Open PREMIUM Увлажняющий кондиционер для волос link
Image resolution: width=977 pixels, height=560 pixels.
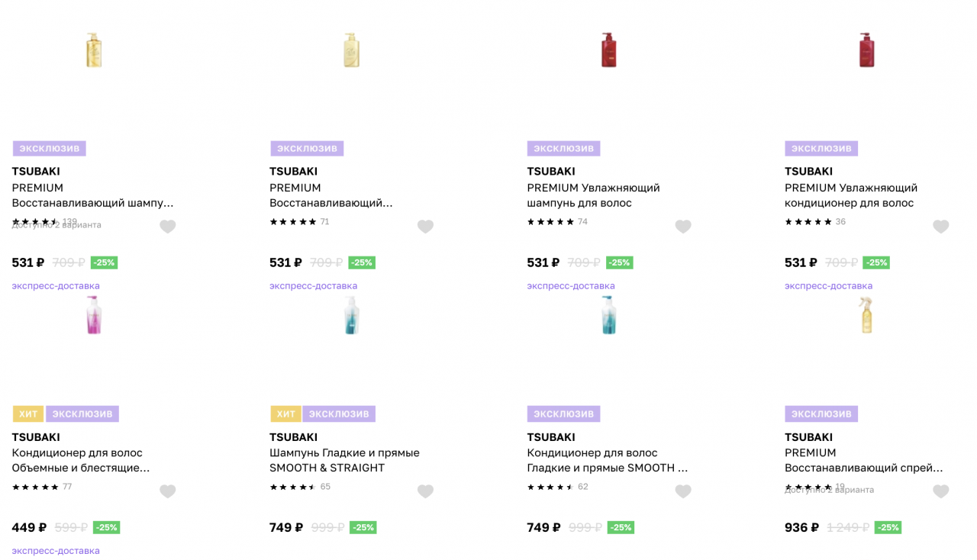(x=851, y=195)
